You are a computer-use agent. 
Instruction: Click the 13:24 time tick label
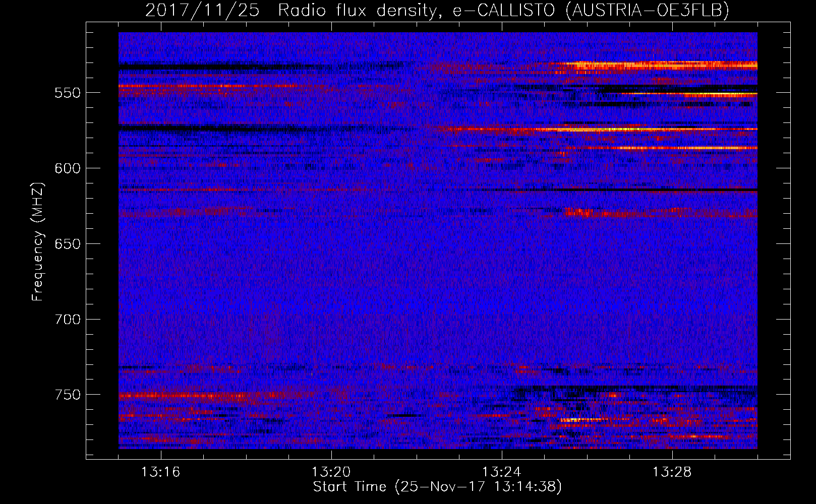[x=502, y=472]
